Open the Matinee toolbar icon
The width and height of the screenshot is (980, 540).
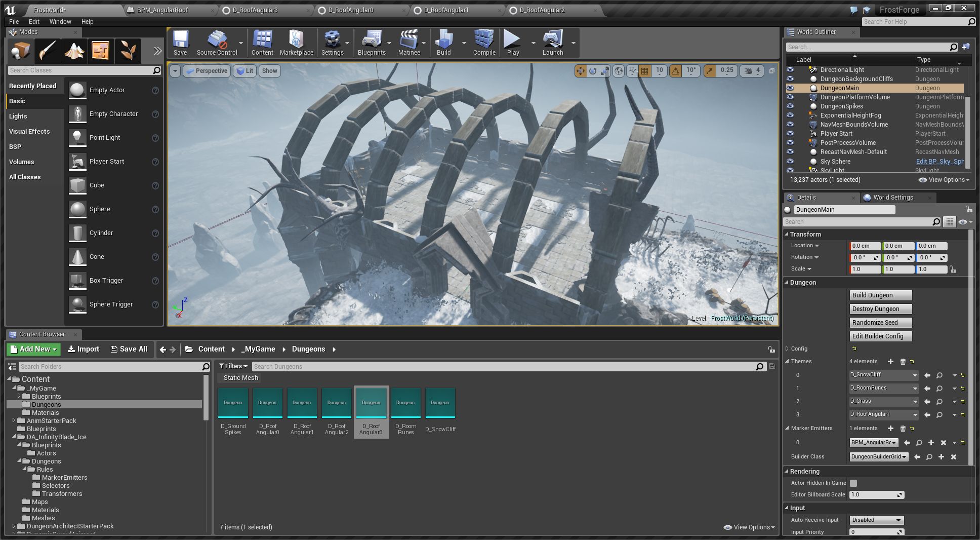409,43
